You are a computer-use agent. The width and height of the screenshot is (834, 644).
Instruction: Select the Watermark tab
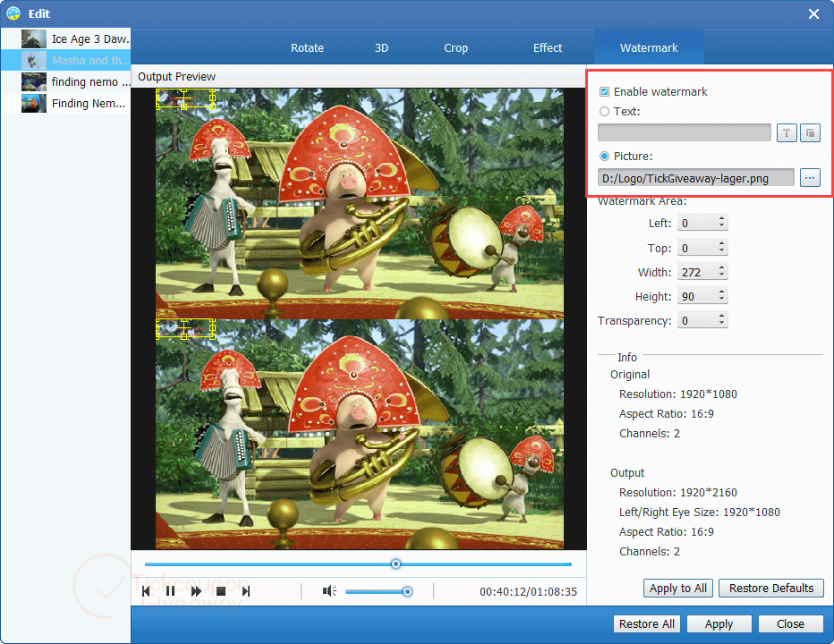point(649,48)
